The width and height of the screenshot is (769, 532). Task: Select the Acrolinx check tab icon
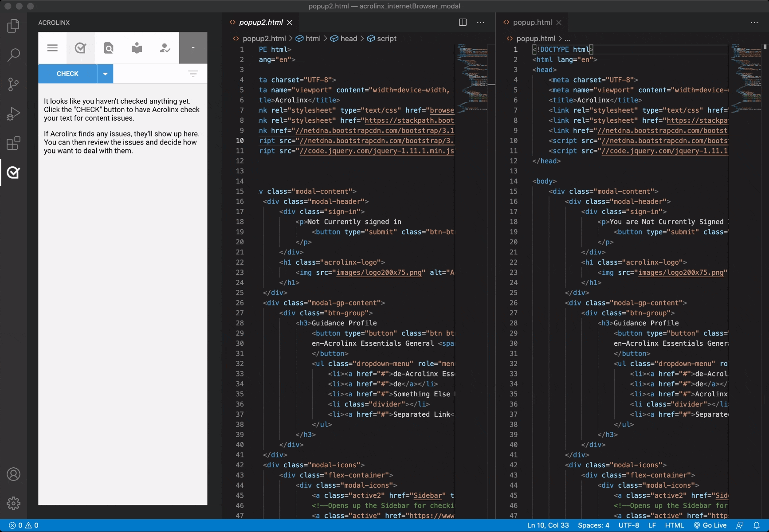80,48
